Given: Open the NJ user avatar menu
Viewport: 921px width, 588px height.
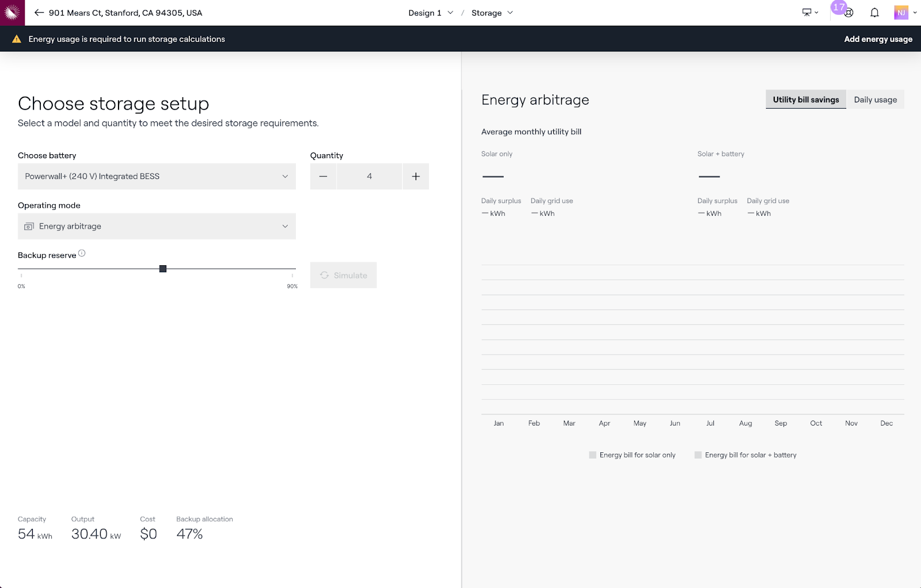Looking at the screenshot, I should click(x=904, y=13).
